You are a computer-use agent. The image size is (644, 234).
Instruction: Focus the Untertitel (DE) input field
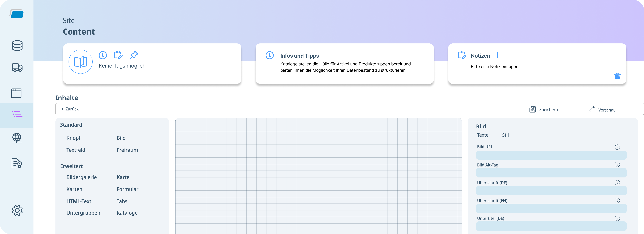(x=551, y=226)
